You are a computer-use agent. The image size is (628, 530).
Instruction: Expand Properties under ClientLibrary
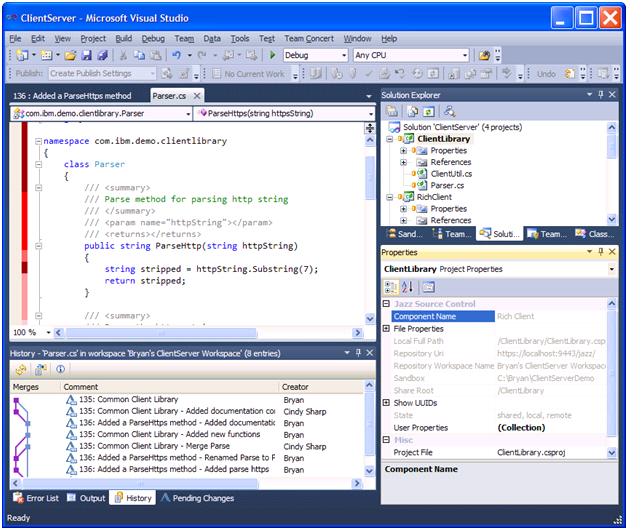pyautogui.click(x=403, y=151)
